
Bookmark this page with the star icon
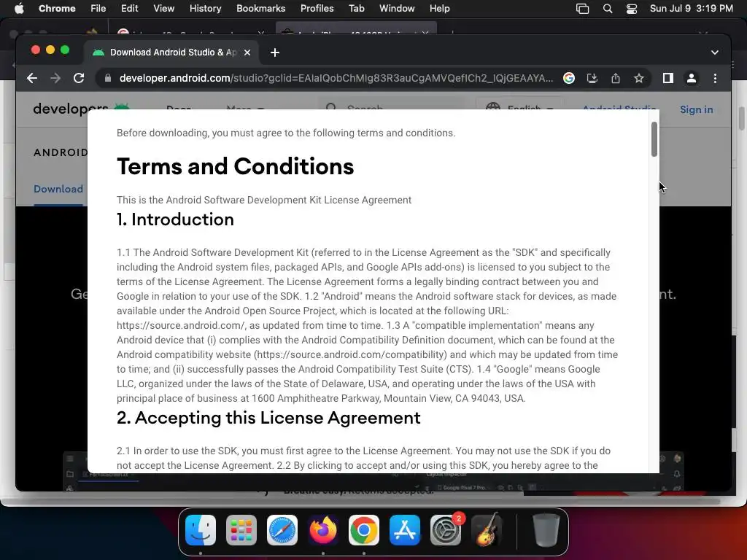[x=639, y=78]
